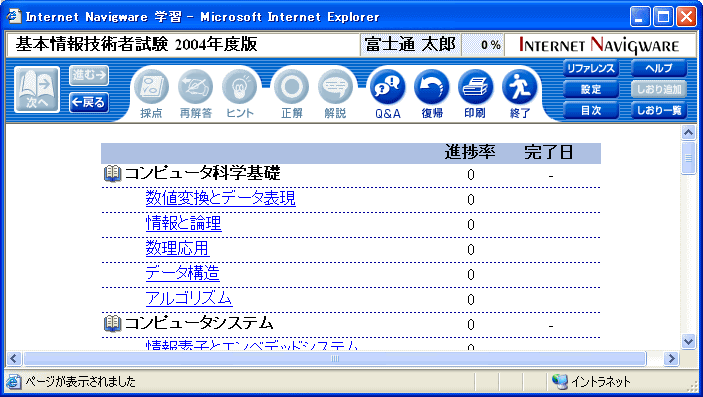
Task: Open the 数値変換とデータ表現 link
Action: coord(221,198)
